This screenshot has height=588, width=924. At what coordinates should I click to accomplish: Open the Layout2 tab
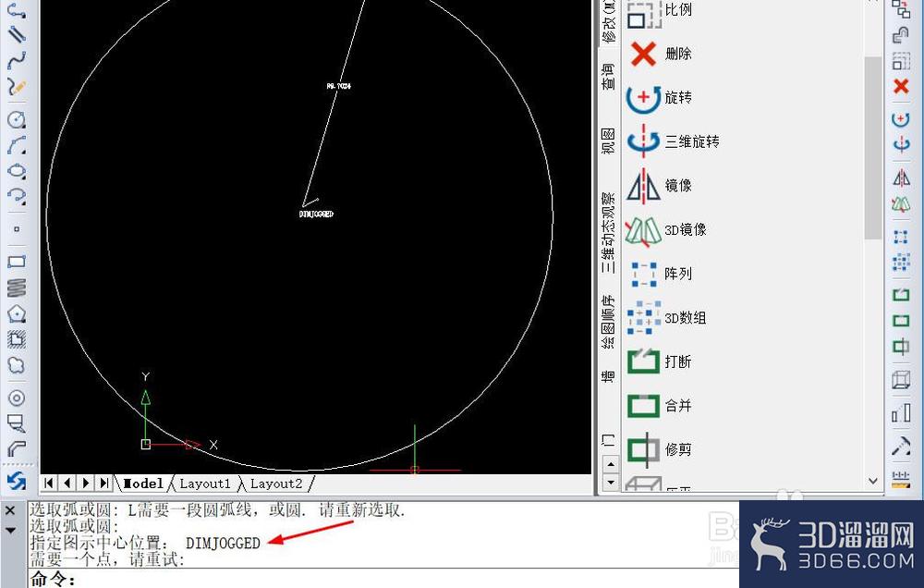(276, 484)
